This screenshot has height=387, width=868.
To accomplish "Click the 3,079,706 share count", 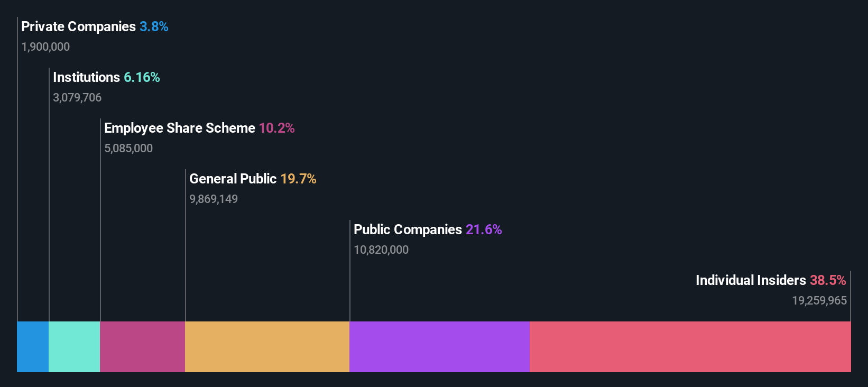I will pyautogui.click(x=77, y=98).
